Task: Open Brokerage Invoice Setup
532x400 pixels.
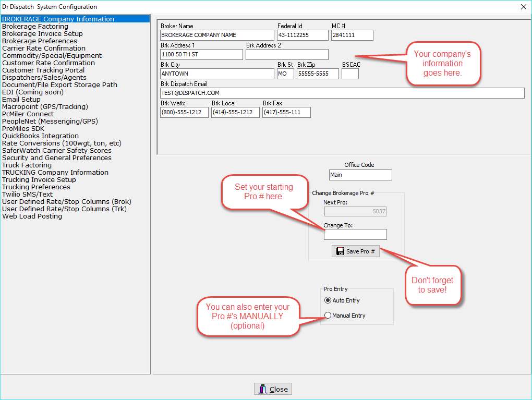Action: pos(42,33)
